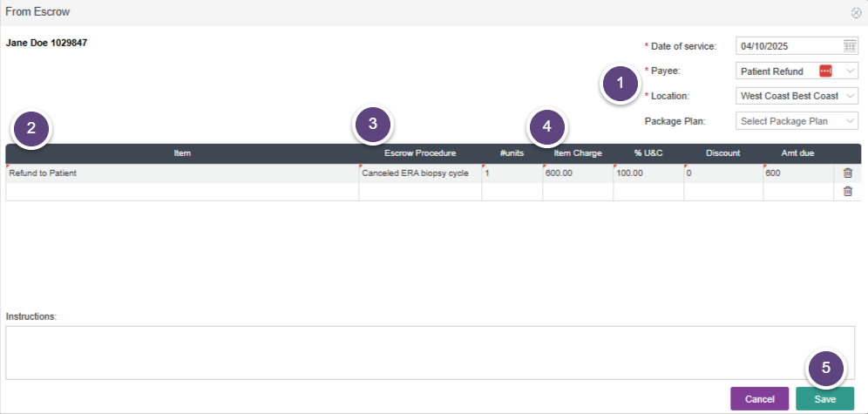Click the red icon in Payee field
The width and height of the screenshot is (868, 414).
(825, 71)
